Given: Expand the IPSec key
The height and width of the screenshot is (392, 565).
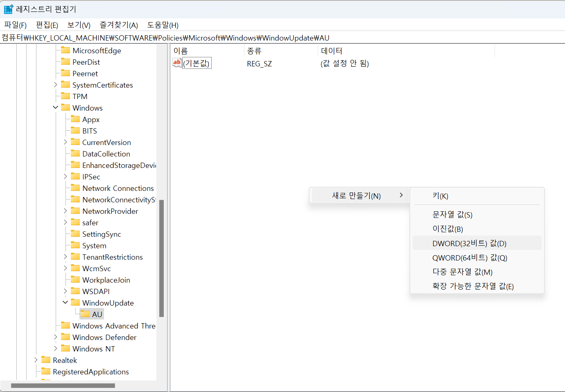Looking at the screenshot, I should coord(65,177).
